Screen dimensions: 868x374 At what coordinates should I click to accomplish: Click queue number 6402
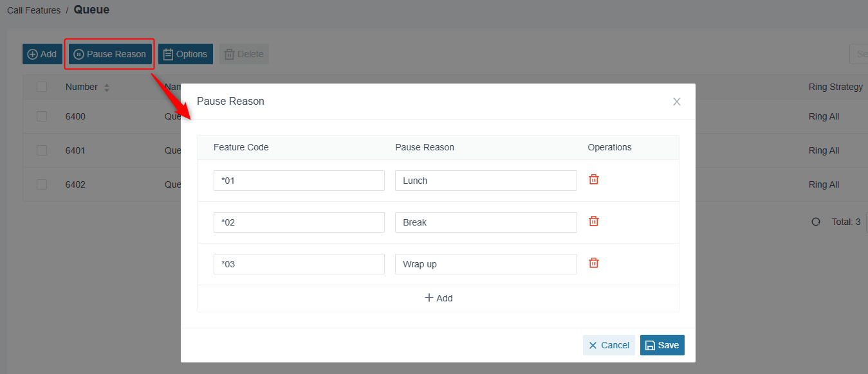click(x=75, y=184)
